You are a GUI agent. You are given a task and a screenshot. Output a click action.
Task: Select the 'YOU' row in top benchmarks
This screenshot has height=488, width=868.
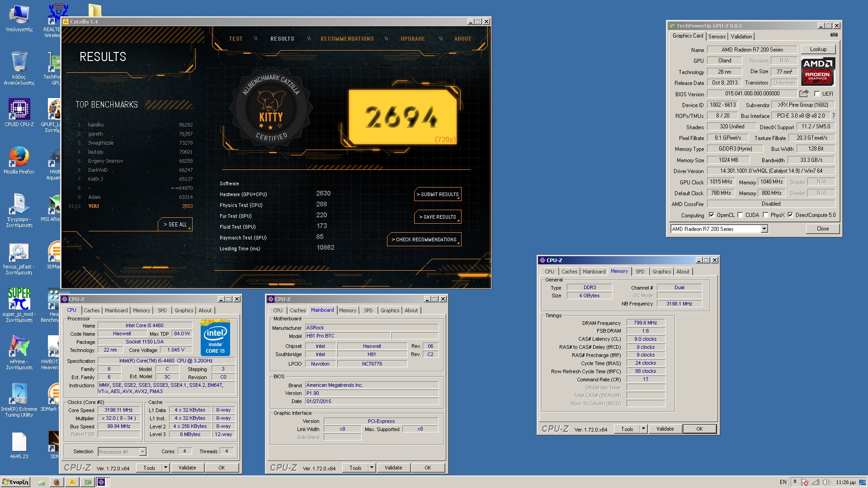point(131,206)
